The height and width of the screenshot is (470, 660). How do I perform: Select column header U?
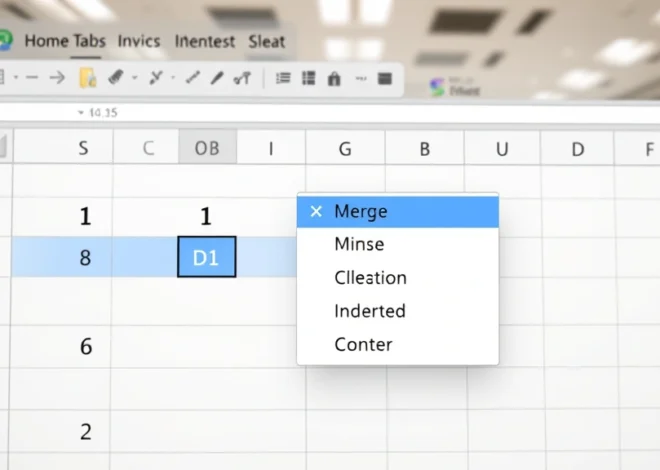[502, 149]
